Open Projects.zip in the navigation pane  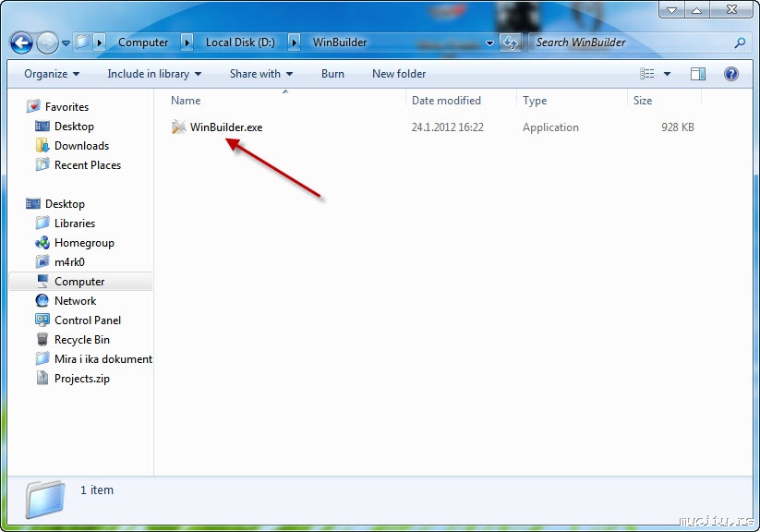coord(82,379)
